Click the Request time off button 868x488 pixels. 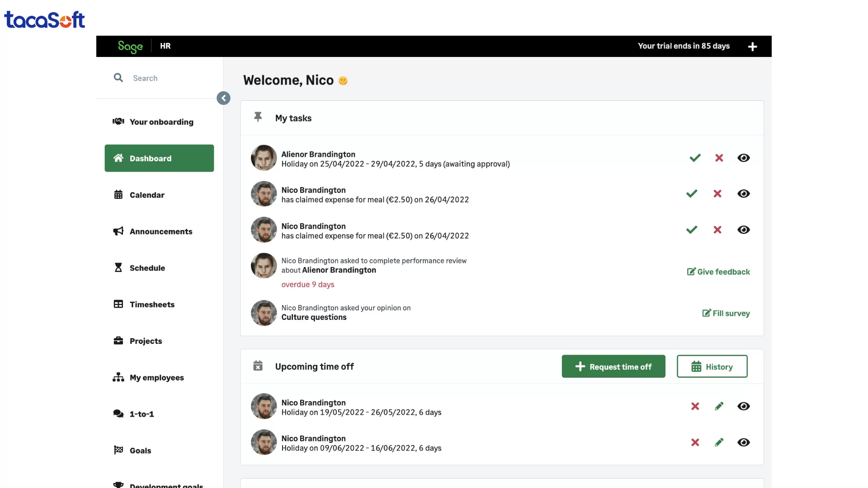(613, 366)
